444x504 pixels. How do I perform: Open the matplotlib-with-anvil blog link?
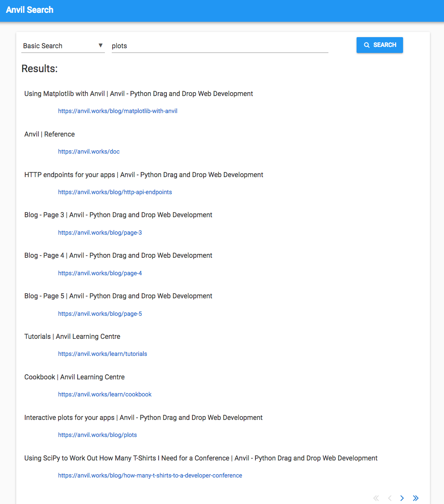pos(118,111)
